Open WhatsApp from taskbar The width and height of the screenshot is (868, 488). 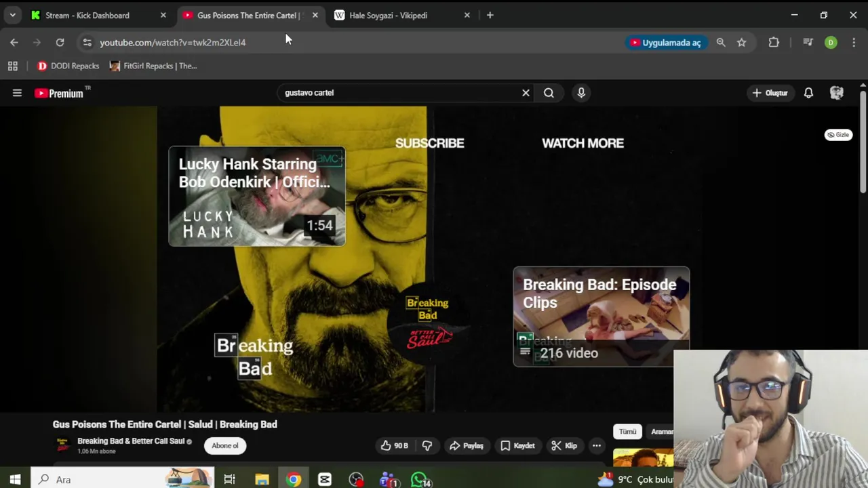pyautogui.click(x=420, y=479)
